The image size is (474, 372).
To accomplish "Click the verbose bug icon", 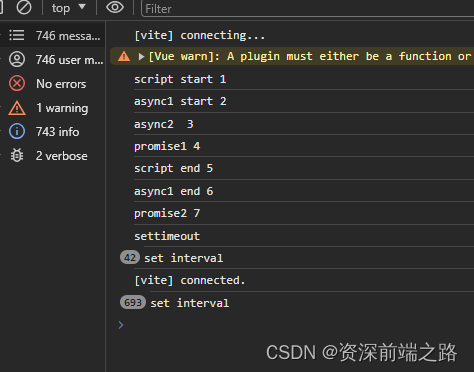I will coord(17,155).
